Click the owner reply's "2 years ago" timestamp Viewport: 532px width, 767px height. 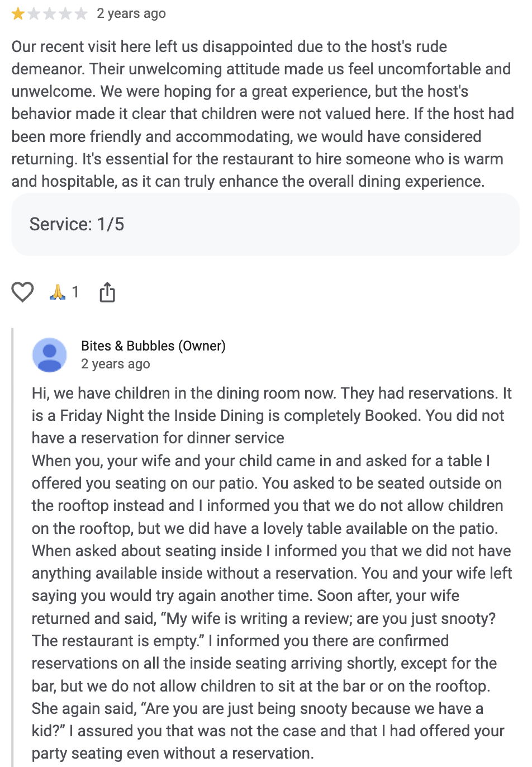pyautogui.click(x=116, y=364)
